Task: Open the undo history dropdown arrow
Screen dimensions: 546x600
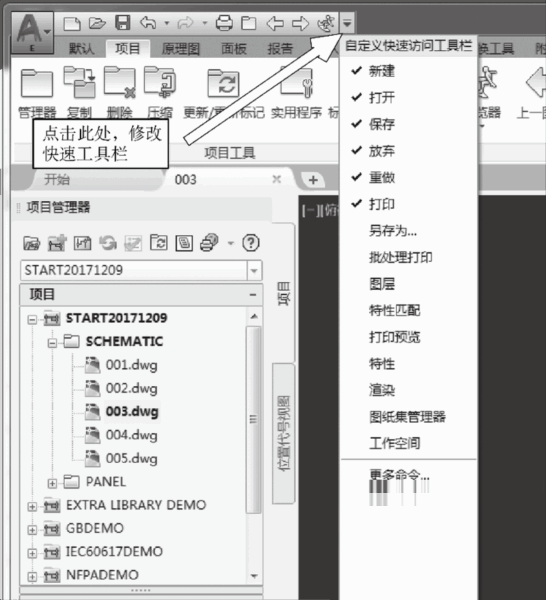Action: tap(167, 23)
